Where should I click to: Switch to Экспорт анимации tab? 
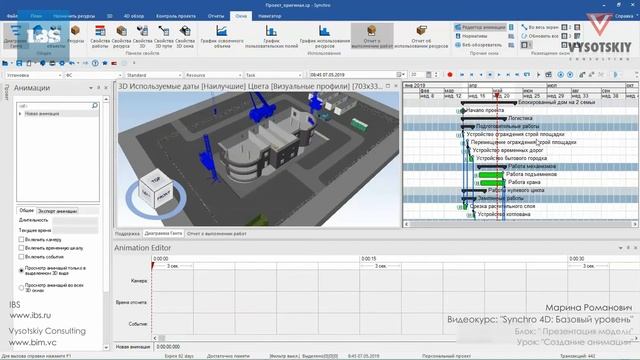[x=57, y=211]
